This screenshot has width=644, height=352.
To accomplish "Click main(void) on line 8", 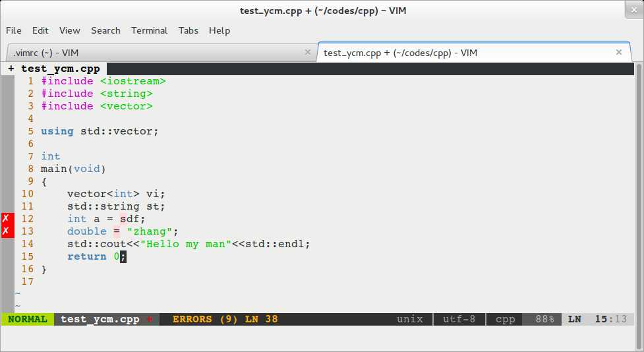I will [74, 169].
